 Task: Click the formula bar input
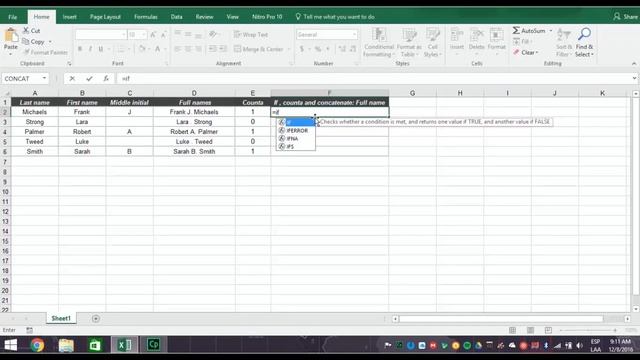click(x=374, y=78)
